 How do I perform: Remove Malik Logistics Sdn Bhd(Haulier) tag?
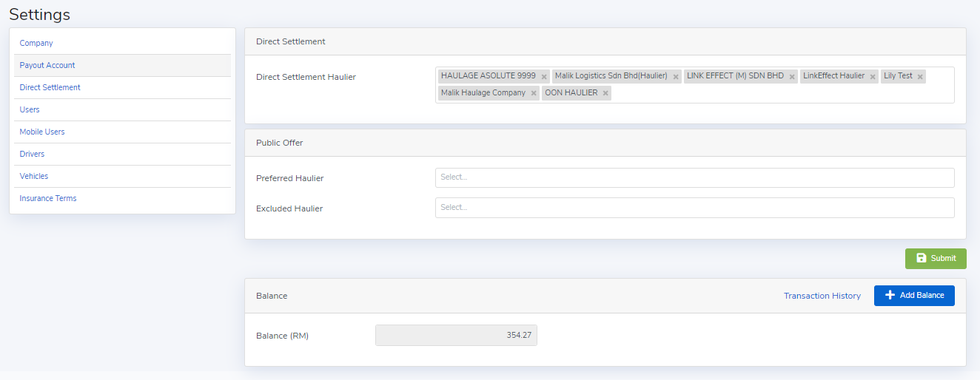(x=676, y=77)
